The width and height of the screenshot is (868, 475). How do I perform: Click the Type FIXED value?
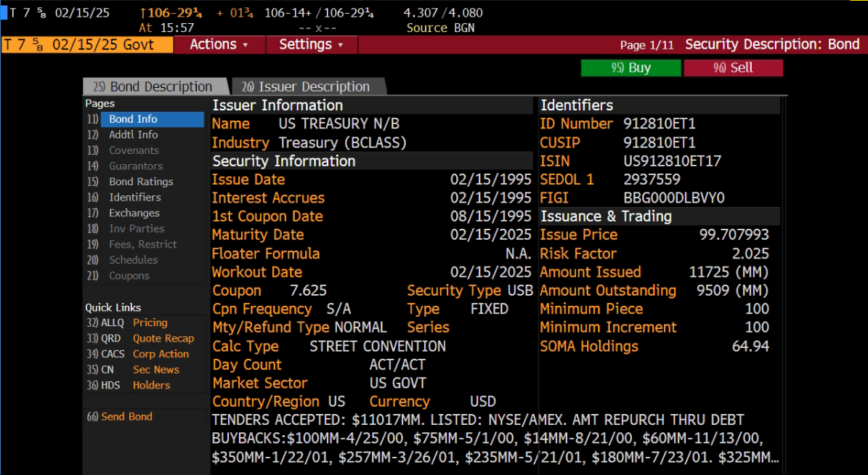[490, 309]
